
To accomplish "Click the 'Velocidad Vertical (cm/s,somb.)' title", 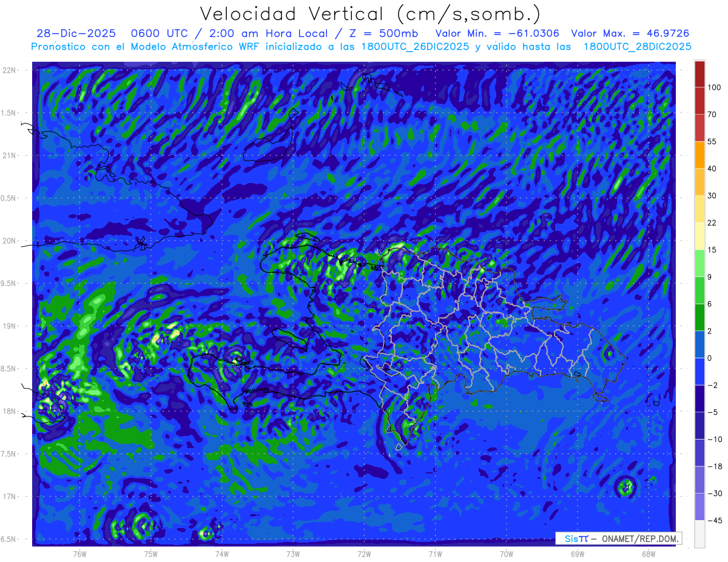I will 370,14.
